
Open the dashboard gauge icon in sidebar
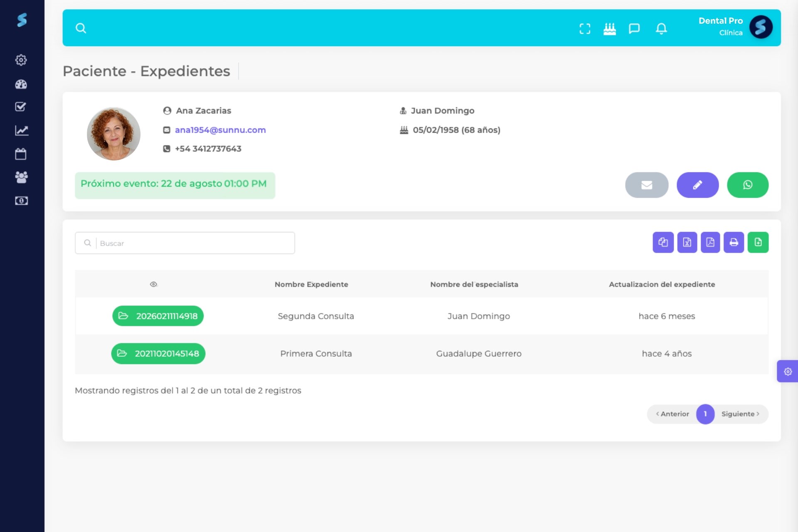21,84
